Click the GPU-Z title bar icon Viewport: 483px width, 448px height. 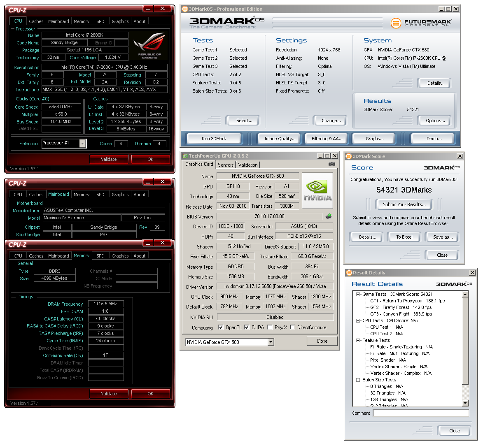[x=185, y=156]
